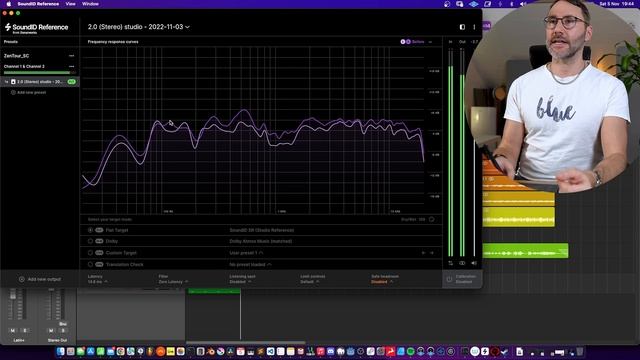Click the speaker mute icon under meters

(474, 263)
